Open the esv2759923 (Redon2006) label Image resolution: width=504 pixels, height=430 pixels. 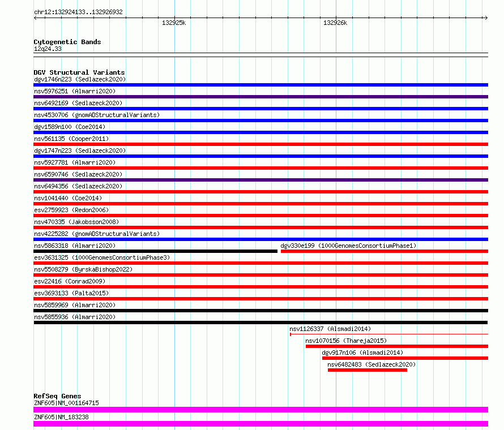[x=71, y=210]
